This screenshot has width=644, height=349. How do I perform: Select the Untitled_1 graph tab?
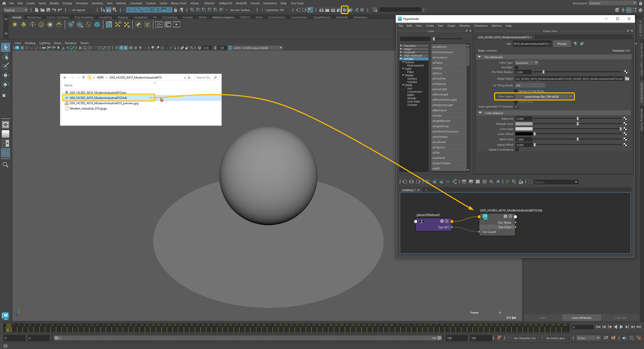(409, 190)
